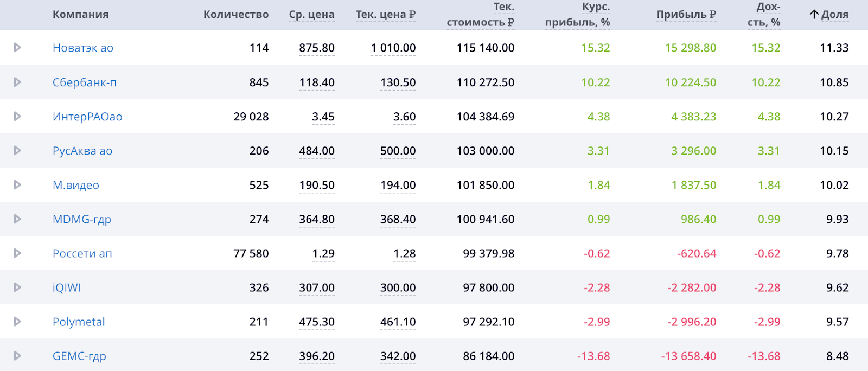This screenshot has width=868, height=371.
Task: Click the Ср. цена column header
Action: click(311, 15)
